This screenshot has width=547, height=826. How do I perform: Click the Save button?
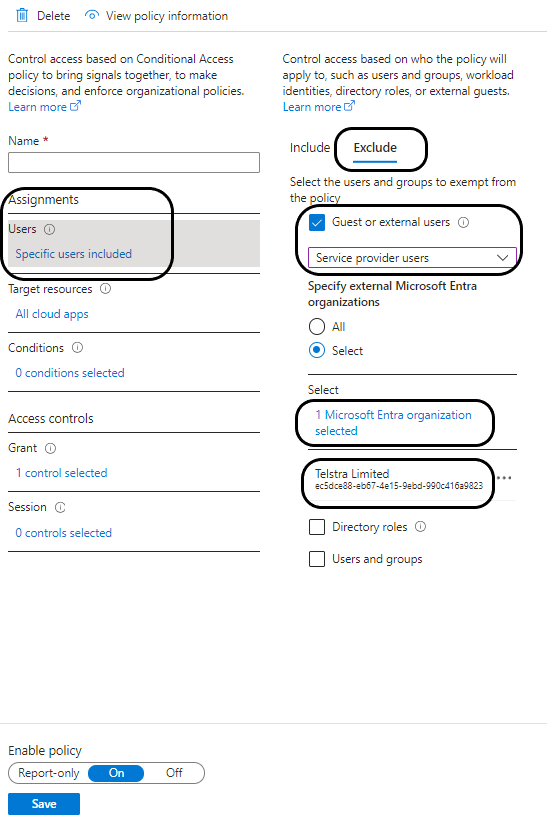point(44,804)
